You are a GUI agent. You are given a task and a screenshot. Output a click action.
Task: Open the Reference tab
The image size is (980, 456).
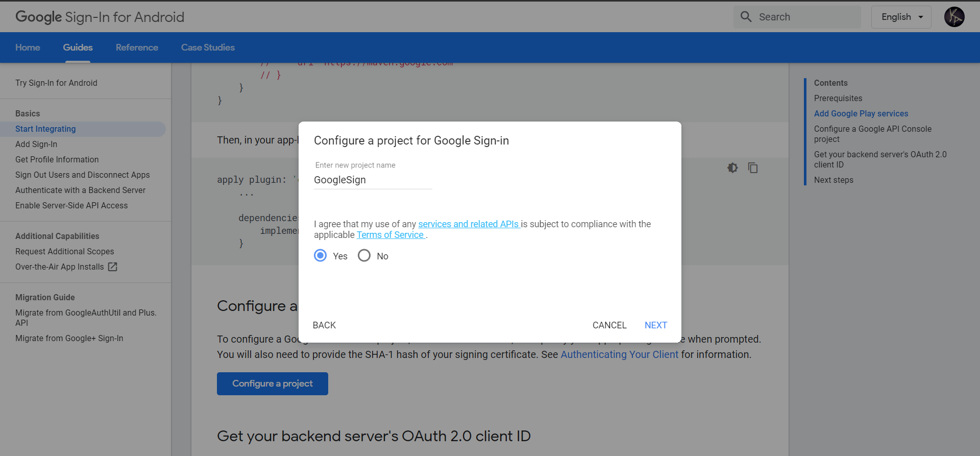pos(137,47)
